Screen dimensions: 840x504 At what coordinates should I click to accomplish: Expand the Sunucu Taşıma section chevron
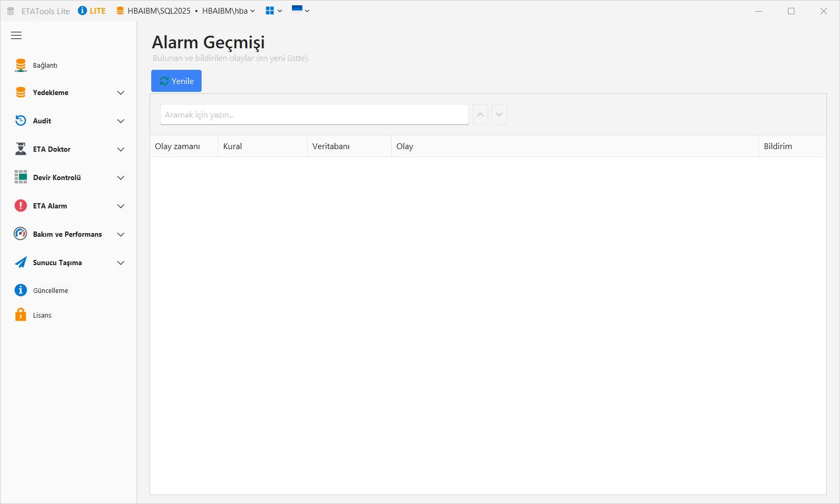point(121,263)
